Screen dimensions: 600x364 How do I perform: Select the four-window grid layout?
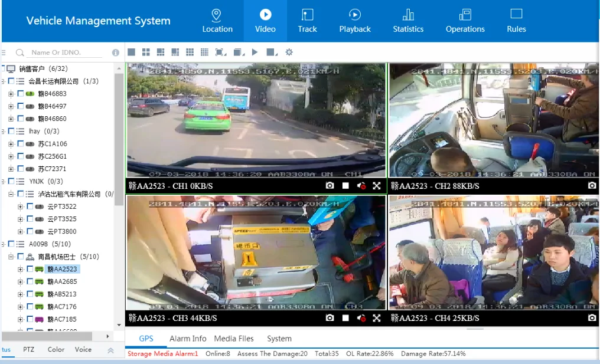[x=146, y=53]
